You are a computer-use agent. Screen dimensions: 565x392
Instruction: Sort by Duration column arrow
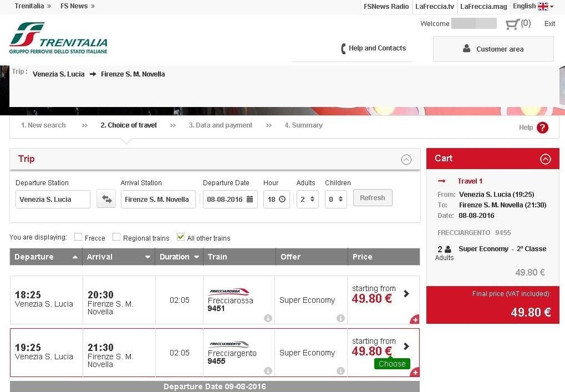196,257
